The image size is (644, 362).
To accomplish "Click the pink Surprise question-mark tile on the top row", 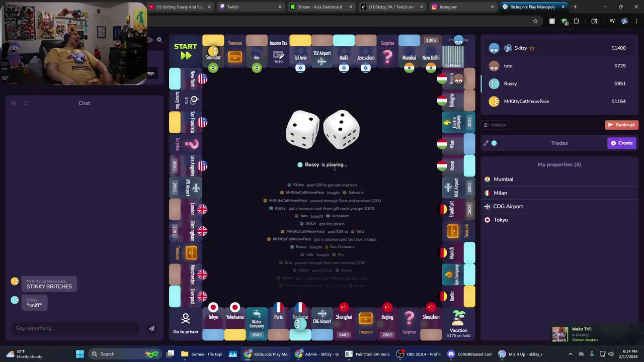I will (387, 51).
